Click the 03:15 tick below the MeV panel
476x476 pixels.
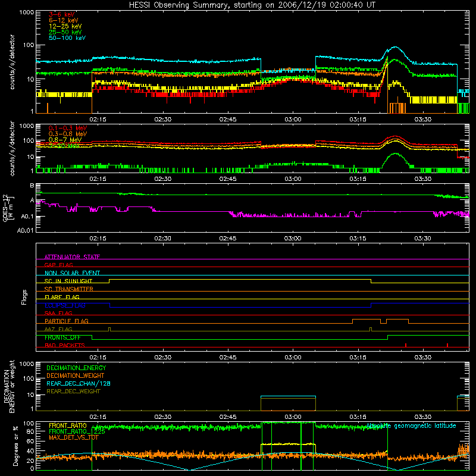click(x=358, y=179)
